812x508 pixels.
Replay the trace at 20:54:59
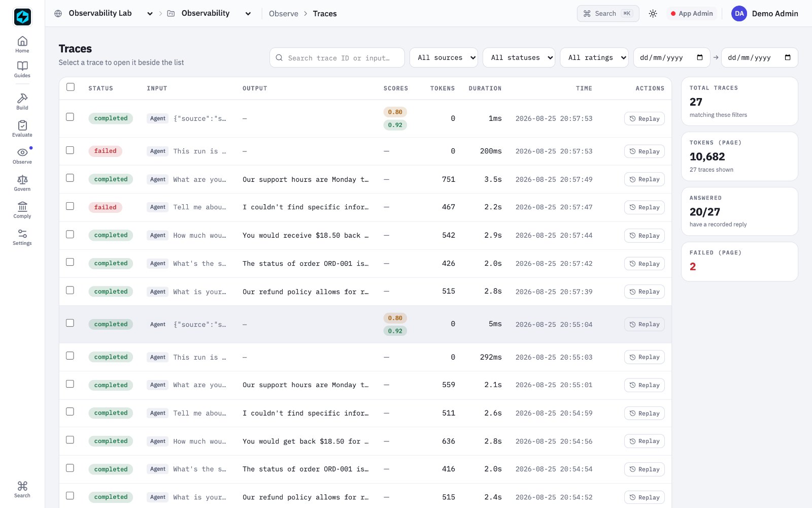[645, 414]
